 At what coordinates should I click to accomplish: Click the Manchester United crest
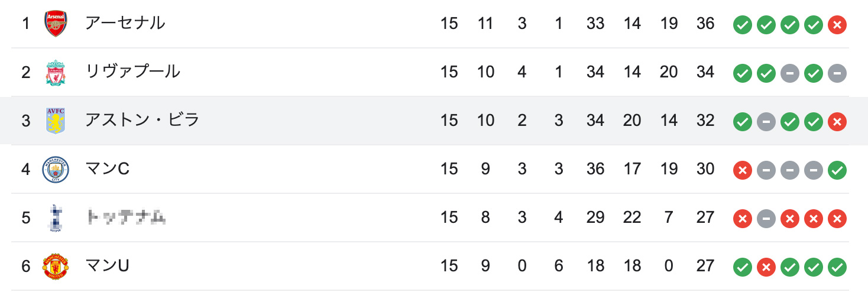[56, 266]
